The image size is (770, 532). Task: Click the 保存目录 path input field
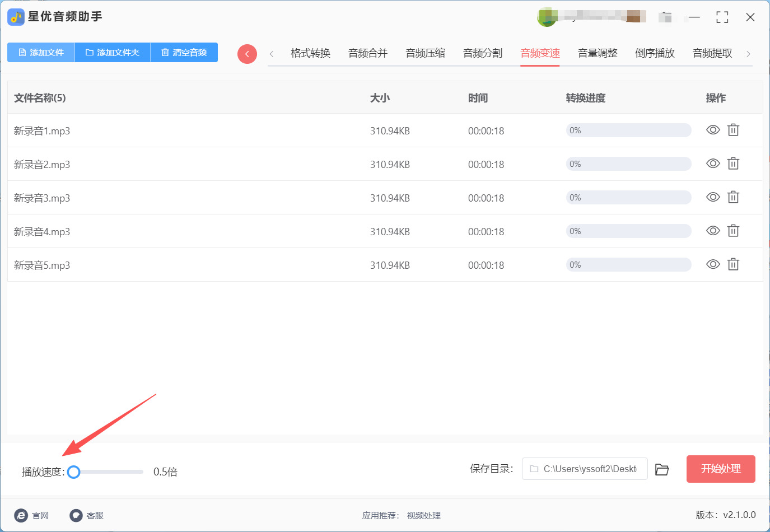click(x=585, y=469)
